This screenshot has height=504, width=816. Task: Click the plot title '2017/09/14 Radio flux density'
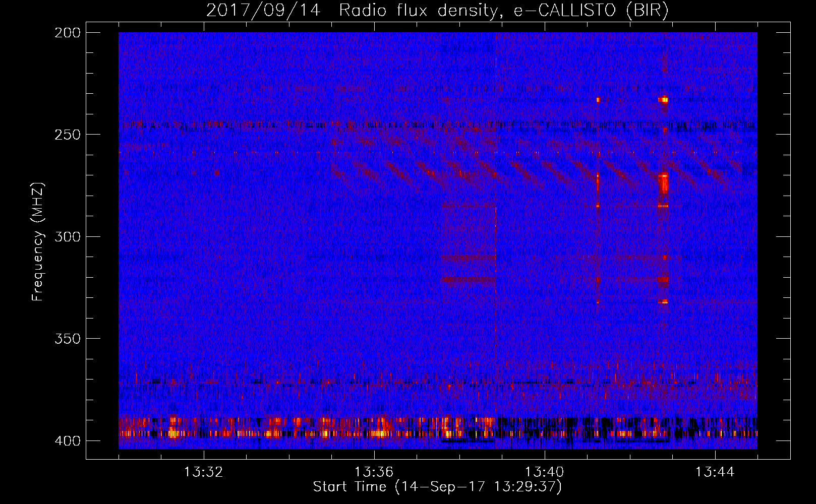coord(437,10)
